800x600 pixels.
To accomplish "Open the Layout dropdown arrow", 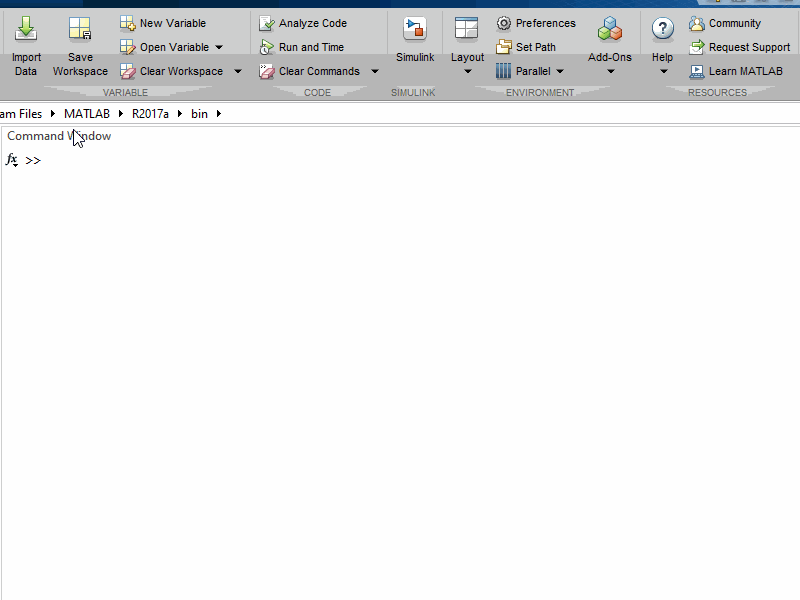I will pyautogui.click(x=467, y=71).
